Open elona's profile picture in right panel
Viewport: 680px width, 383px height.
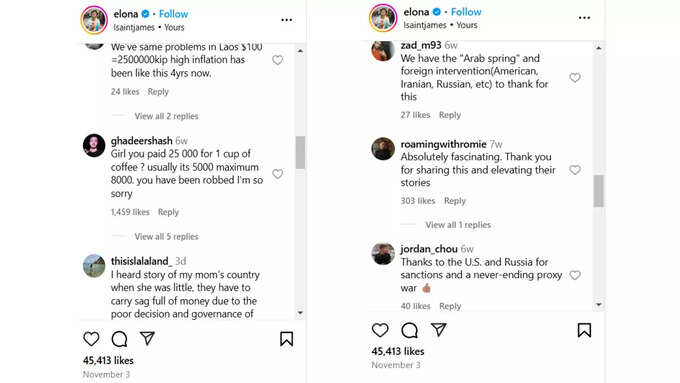tap(383, 18)
